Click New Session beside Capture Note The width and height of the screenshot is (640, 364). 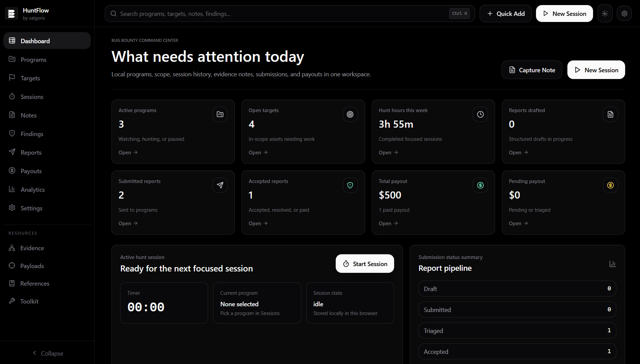point(596,70)
